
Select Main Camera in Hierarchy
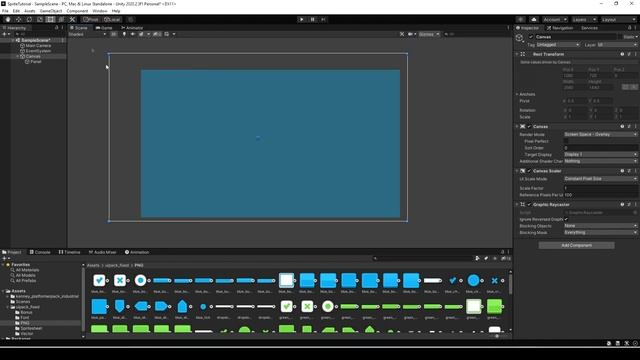click(38, 46)
